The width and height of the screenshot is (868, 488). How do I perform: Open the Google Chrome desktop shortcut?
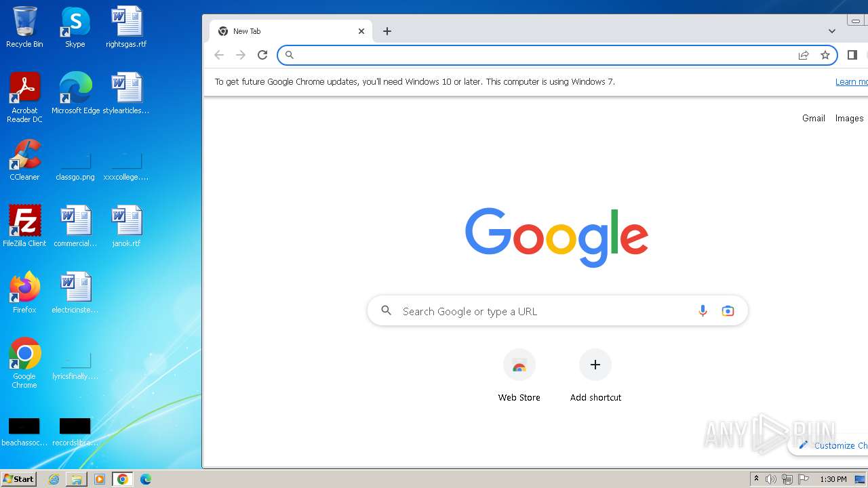coord(24,363)
